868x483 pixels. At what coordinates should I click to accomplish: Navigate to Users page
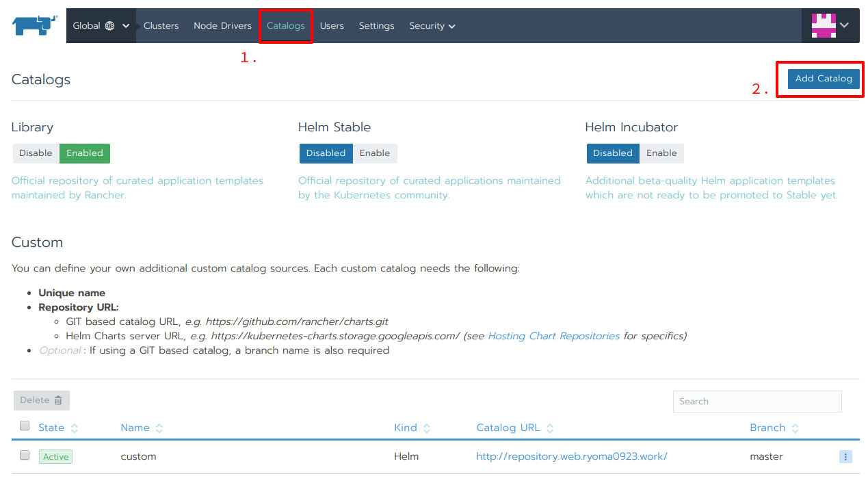point(332,26)
